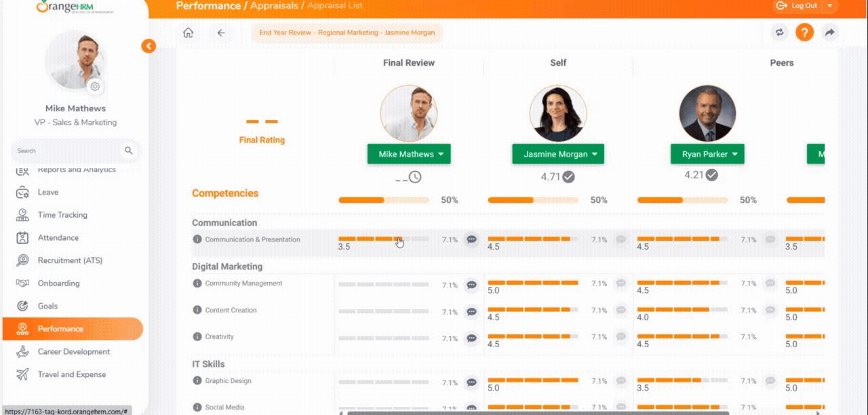Expand the Ryan Parker reviewer dropdown

tap(735, 155)
